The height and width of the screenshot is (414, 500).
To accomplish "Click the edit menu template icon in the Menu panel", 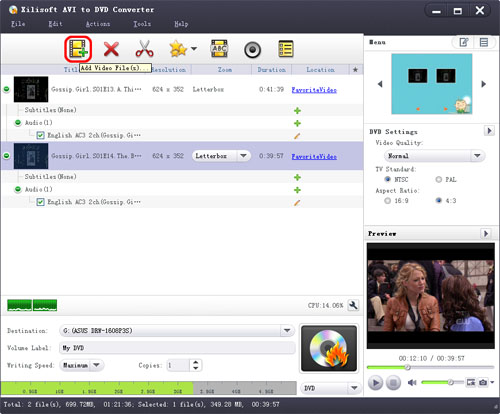I will tap(464, 42).
